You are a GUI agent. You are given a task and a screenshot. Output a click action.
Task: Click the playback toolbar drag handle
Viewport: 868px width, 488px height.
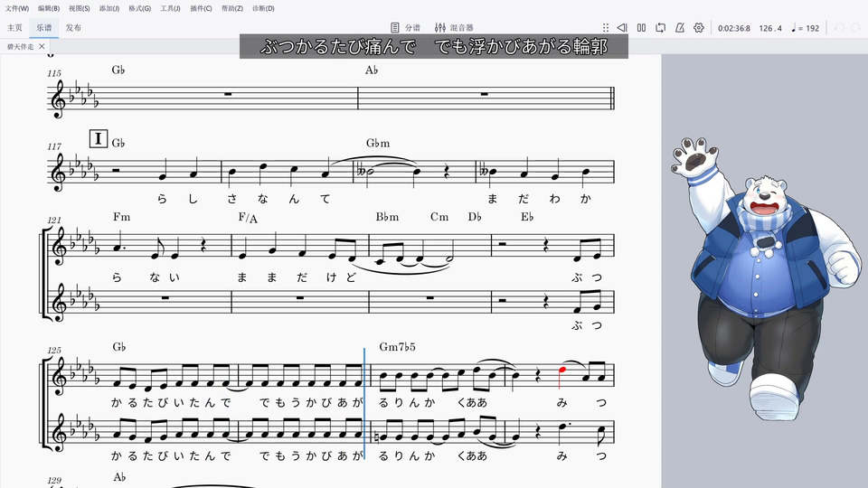tap(606, 28)
